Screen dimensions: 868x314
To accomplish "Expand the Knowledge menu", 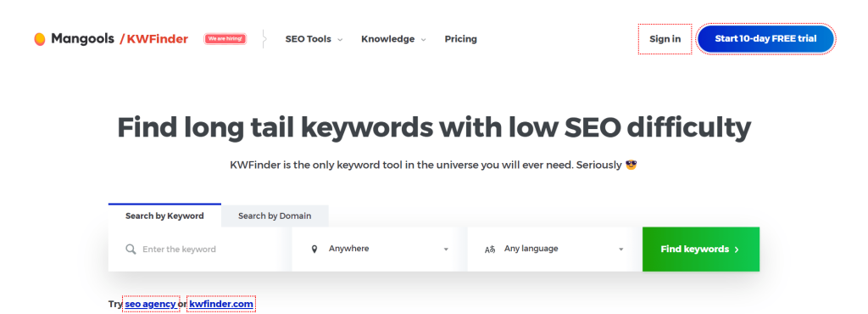I will pyautogui.click(x=393, y=39).
